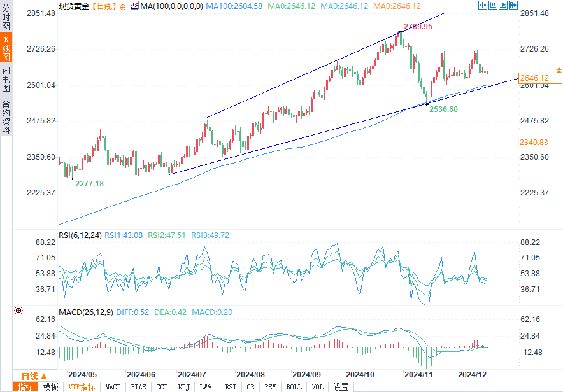The image size is (563, 392).
Task: Click the first blue chart tool icon at top right
Action: 482,5
